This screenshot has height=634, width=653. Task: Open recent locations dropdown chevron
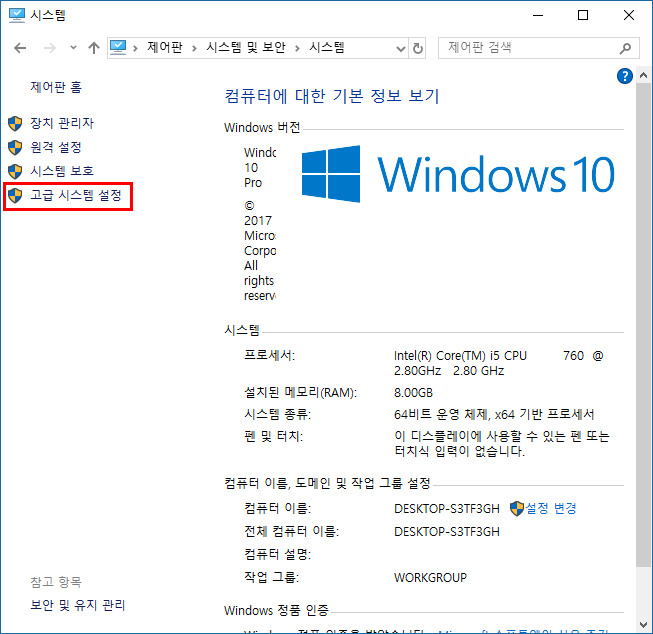pyautogui.click(x=73, y=48)
